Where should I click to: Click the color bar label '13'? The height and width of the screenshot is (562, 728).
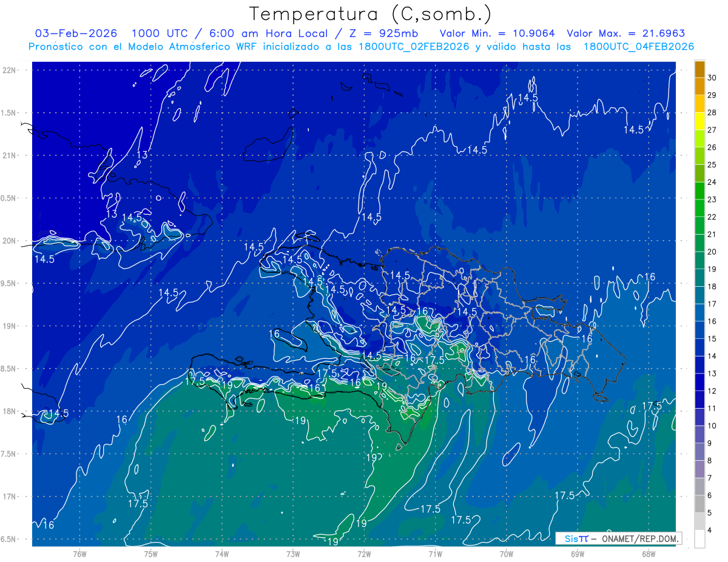[x=712, y=373]
